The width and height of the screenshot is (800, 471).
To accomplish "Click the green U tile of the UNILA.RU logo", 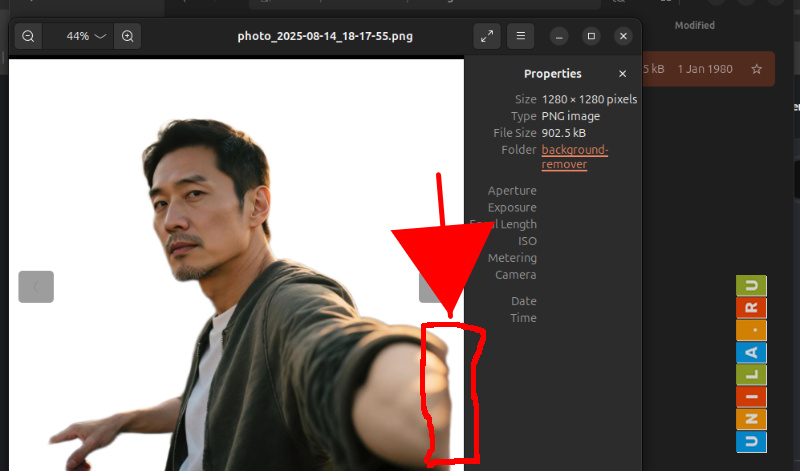I will (x=751, y=286).
